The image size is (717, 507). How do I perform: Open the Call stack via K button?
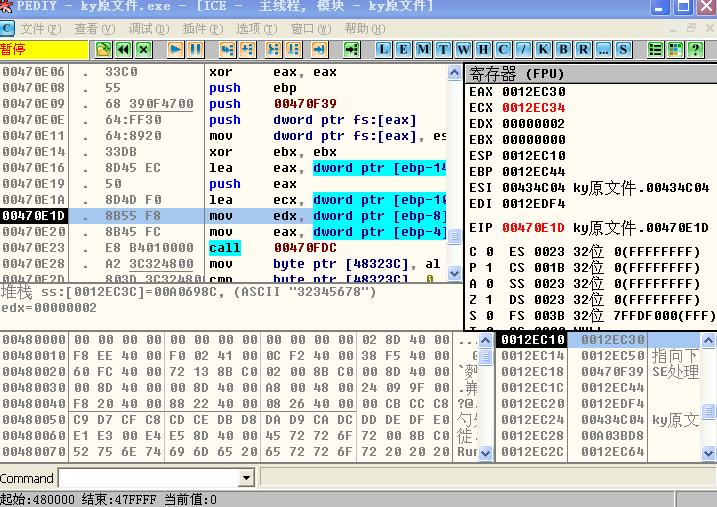coord(543,49)
